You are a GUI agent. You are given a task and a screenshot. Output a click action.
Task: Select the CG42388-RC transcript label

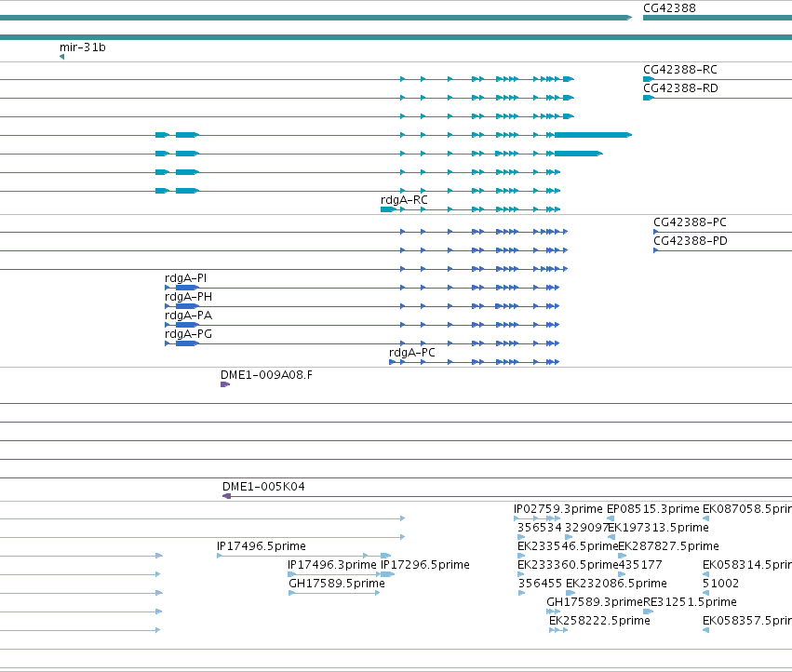[x=680, y=69]
